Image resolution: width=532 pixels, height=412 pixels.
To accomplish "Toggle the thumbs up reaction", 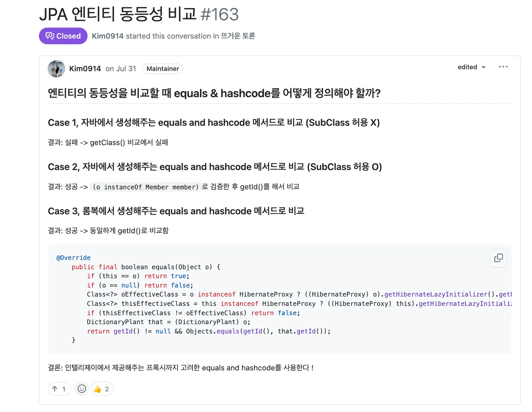I will click(102, 389).
